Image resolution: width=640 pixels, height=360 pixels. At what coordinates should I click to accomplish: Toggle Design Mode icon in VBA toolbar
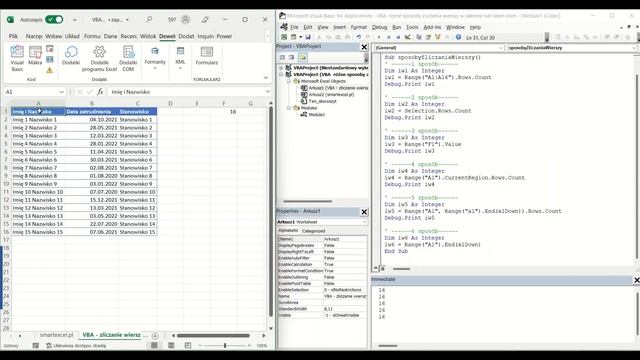point(408,37)
